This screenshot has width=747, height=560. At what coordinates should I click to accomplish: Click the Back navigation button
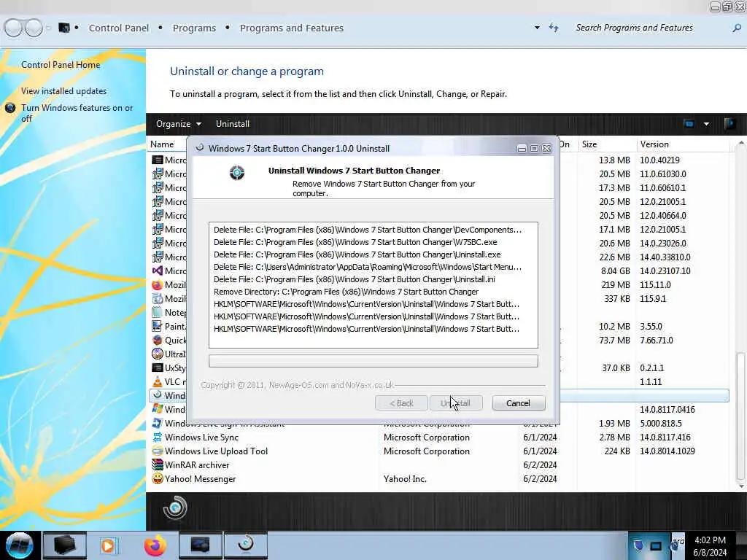coord(13,28)
